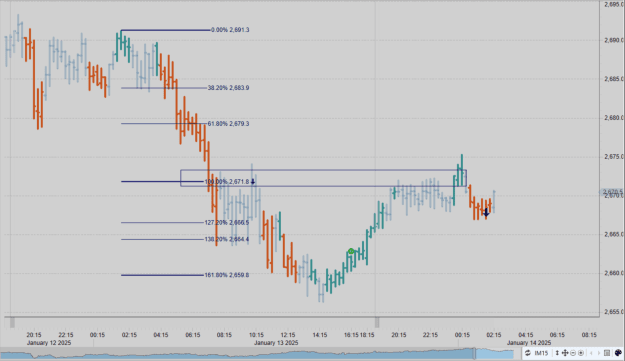Click the zoom out minus icon
The width and height of the screenshot is (625, 361).
pos(573,353)
